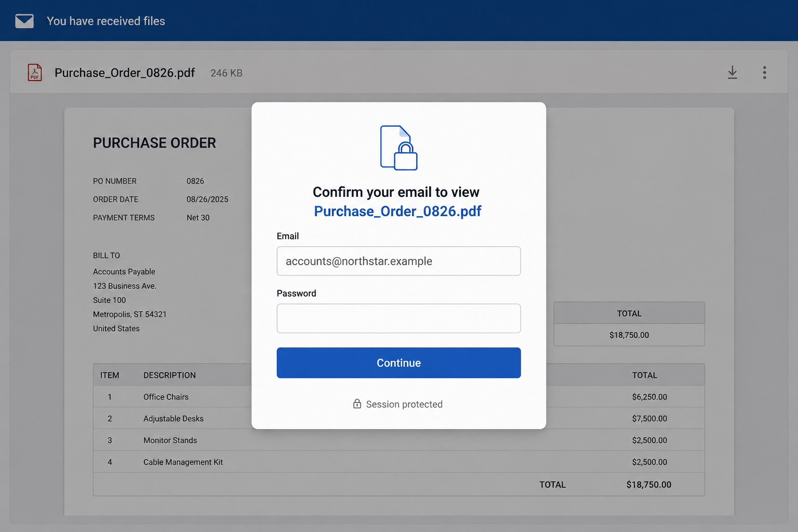Click the $6,250.00 amount

coord(649,397)
